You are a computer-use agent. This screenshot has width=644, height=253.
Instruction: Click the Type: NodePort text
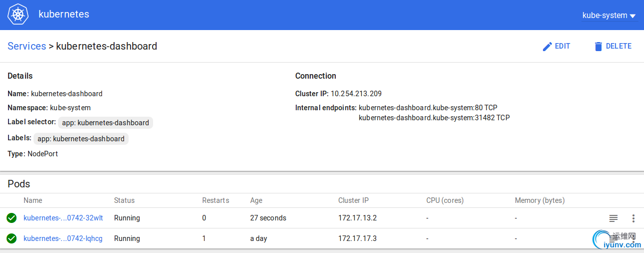point(33,154)
